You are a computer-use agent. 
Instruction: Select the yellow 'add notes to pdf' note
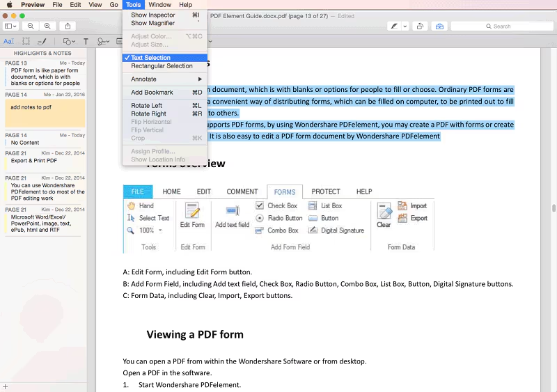(x=45, y=113)
